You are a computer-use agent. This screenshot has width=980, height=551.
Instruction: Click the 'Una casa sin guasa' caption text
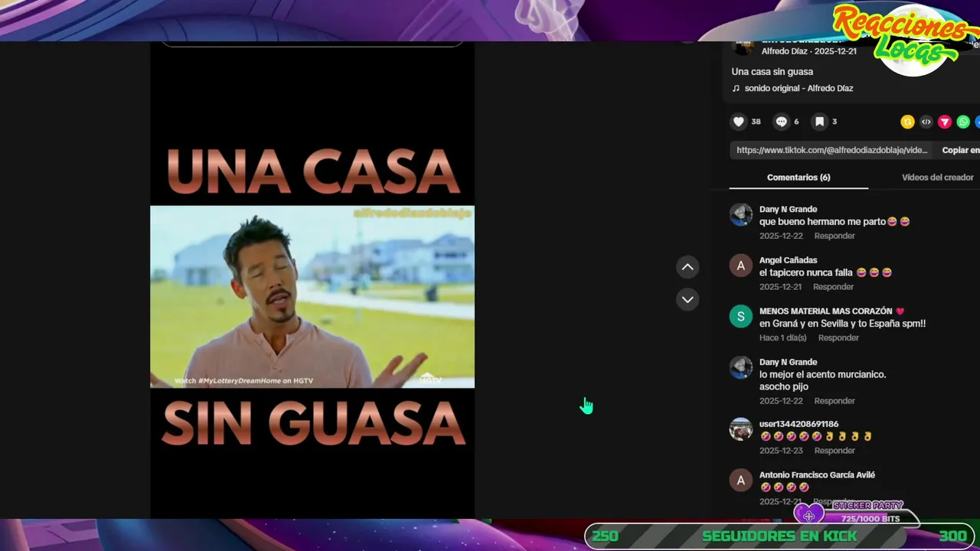pyautogui.click(x=773, y=72)
